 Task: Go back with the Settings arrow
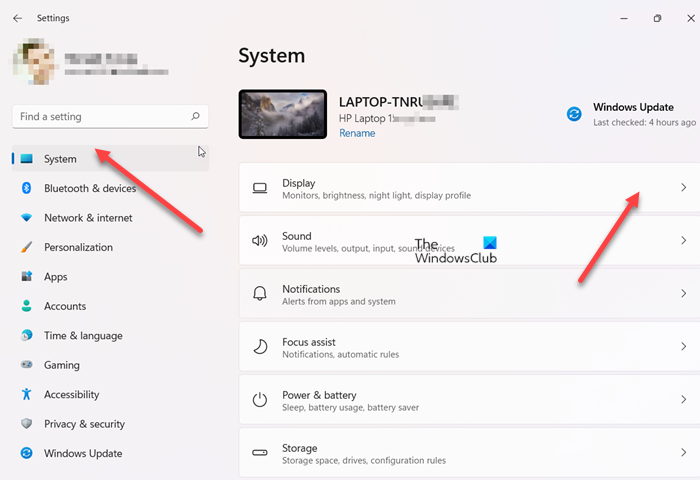(x=17, y=18)
